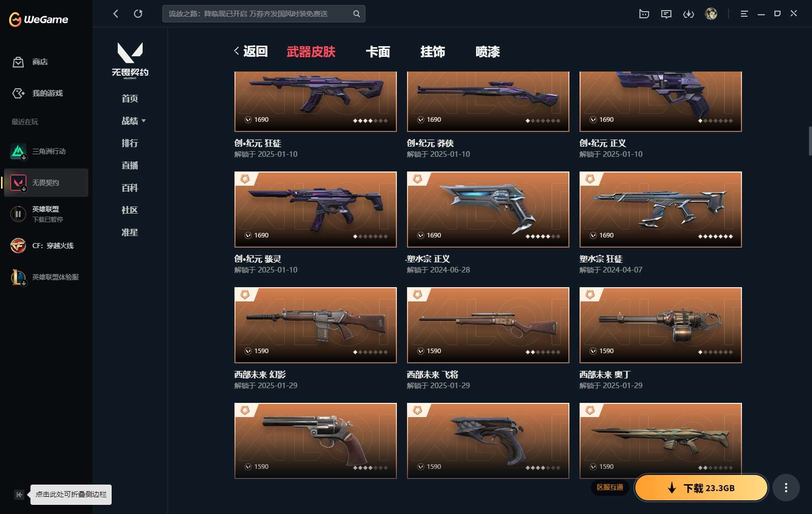Open the folder icon in top bar

(x=644, y=14)
